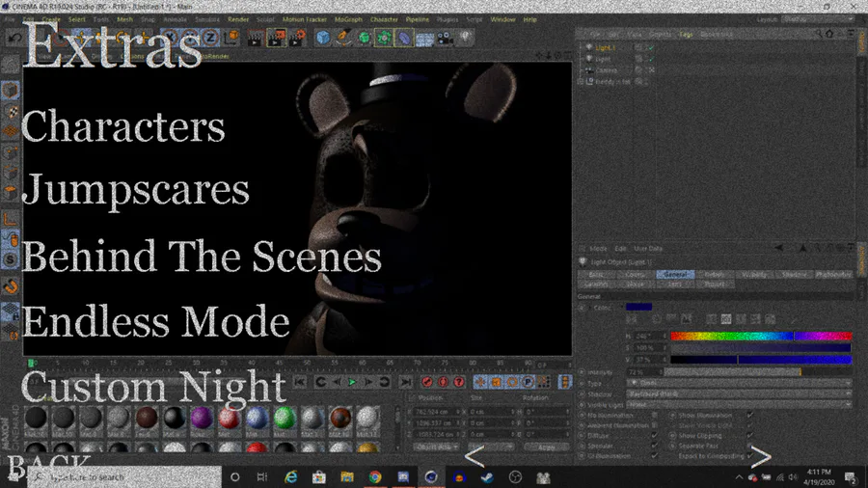
Task: Adjust the V value blue slider
Action: point(761,360)
